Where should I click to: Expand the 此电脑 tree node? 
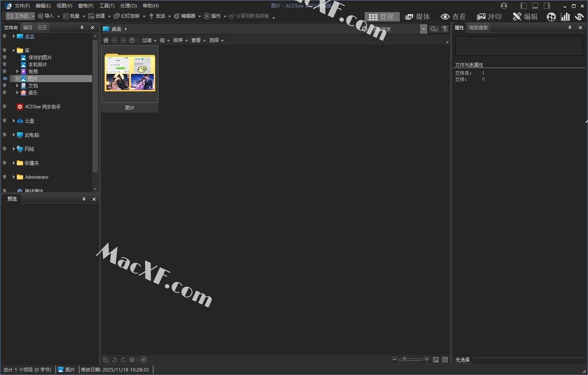coord(14,135)
